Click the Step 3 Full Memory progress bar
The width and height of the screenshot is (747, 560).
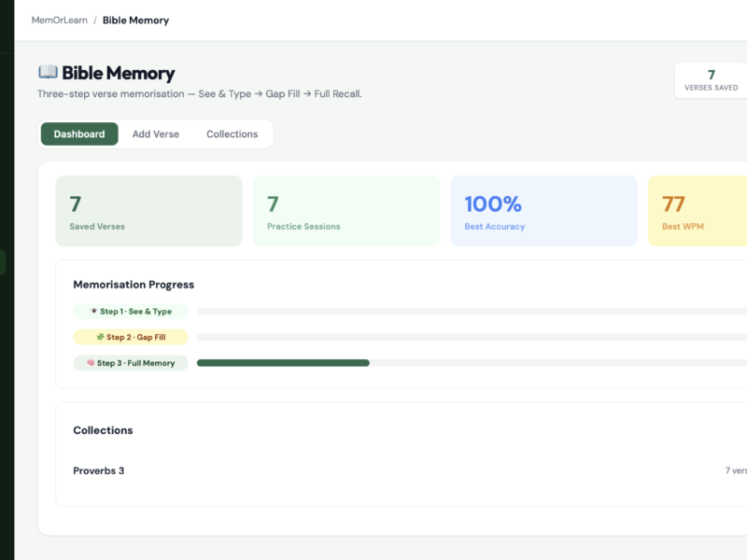(x=472, y=363)
